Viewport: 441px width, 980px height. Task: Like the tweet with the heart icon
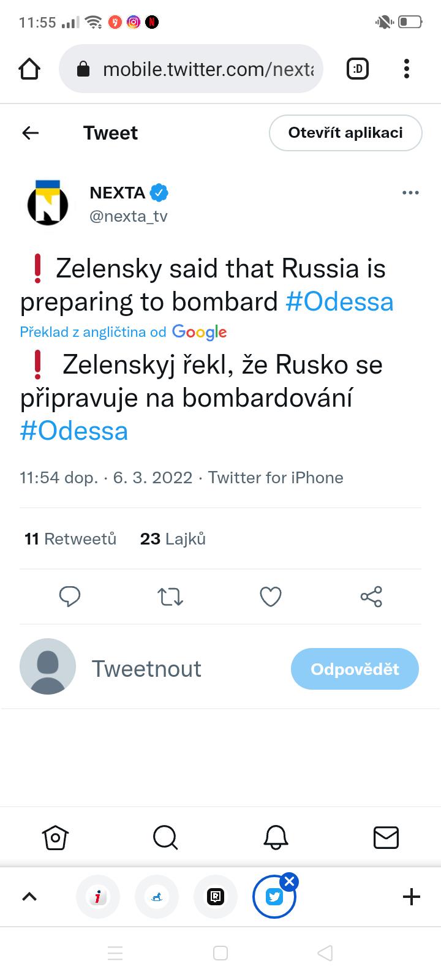click(271, 597)
